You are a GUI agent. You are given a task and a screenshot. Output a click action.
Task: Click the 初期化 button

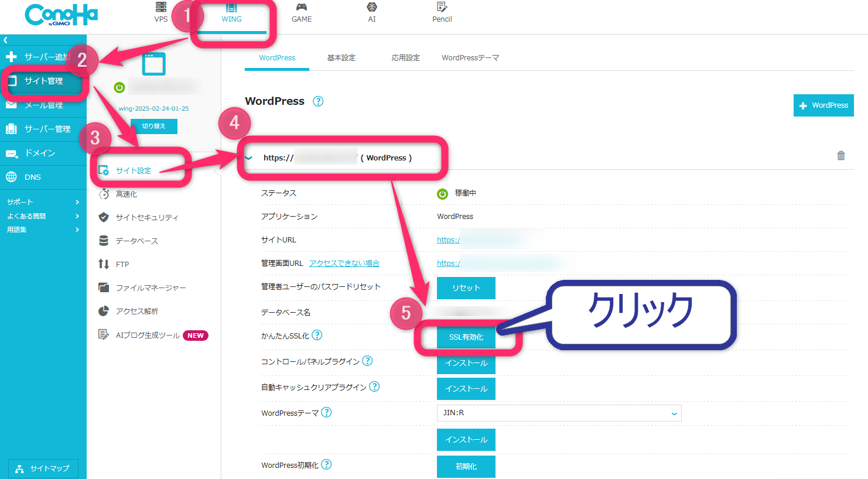click(466, 467)
